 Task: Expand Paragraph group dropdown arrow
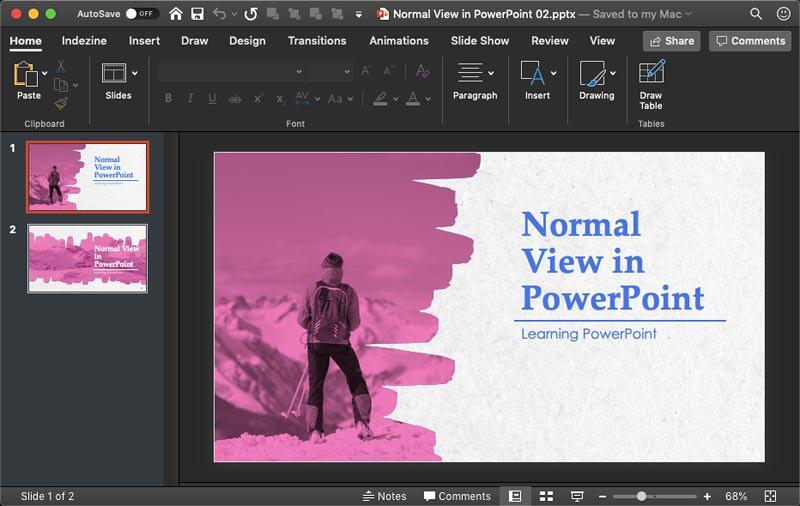[491, 73]
